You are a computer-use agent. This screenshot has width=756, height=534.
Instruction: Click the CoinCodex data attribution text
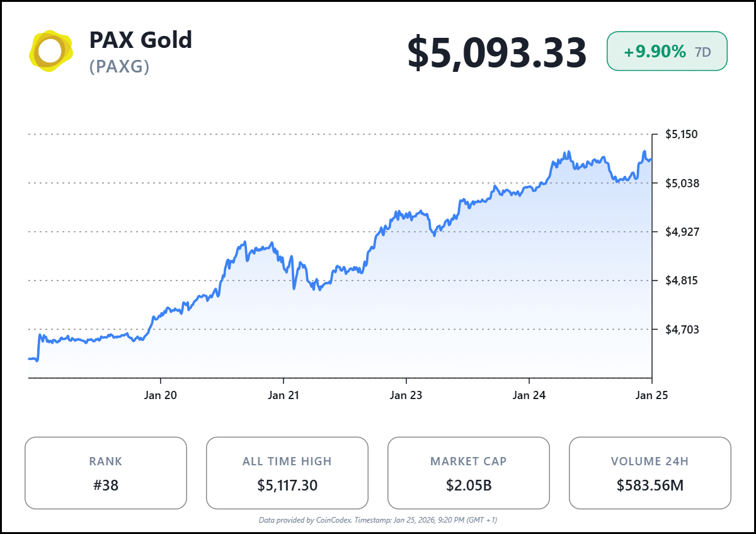[378, 520]
